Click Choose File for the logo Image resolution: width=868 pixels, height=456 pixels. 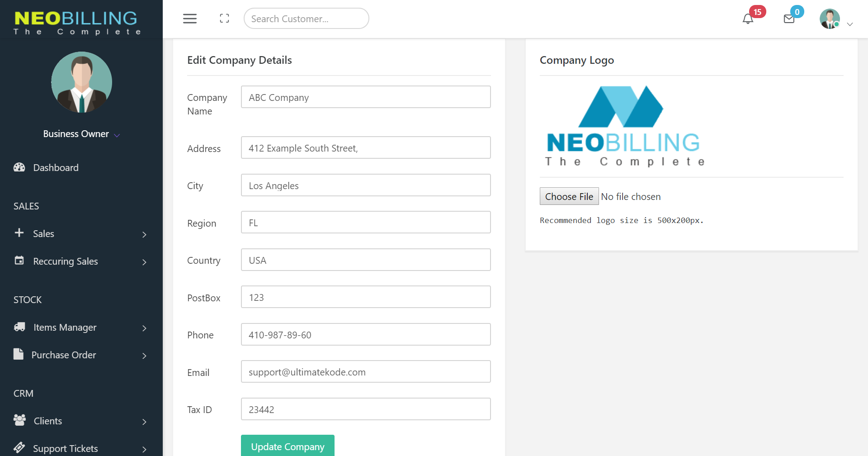(569, 196)
